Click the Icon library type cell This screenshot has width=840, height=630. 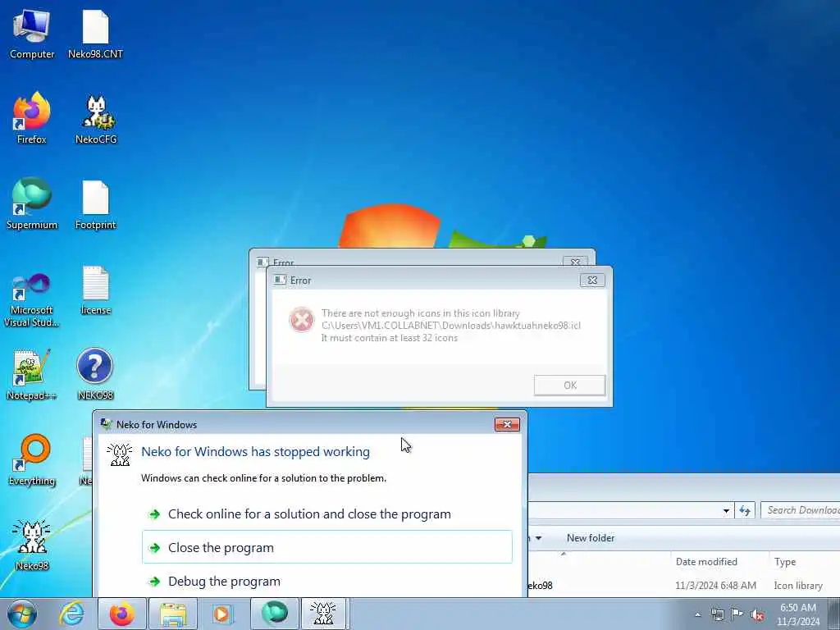tap(797, 586)
